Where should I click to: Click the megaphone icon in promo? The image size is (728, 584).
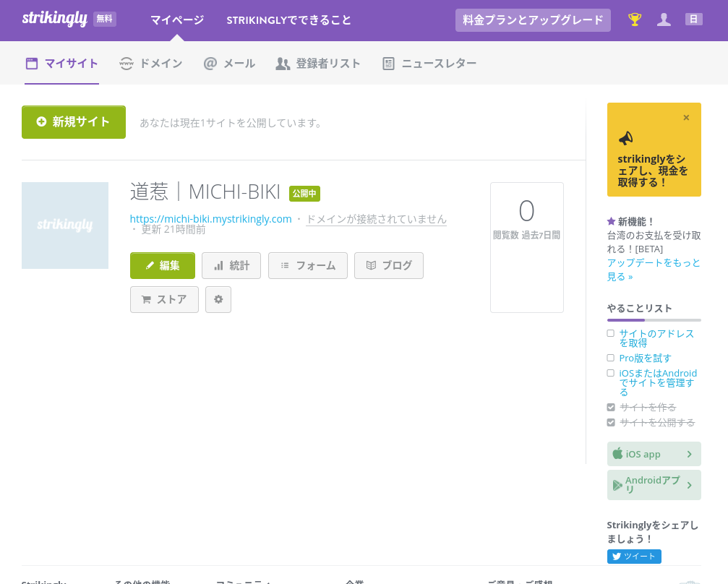click(x=626, y=138)
